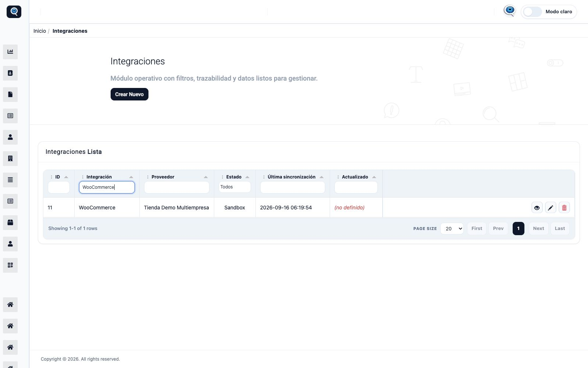Image resolution: width=588 pixels, height=368 pixels.
Task: Focus the Proveedor filter input
Action: 177,187
